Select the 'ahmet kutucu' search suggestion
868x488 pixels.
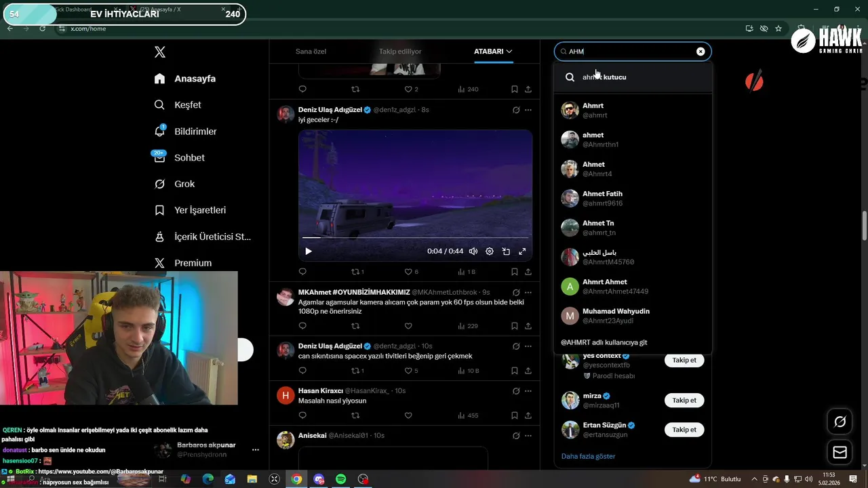click(633, 77)
